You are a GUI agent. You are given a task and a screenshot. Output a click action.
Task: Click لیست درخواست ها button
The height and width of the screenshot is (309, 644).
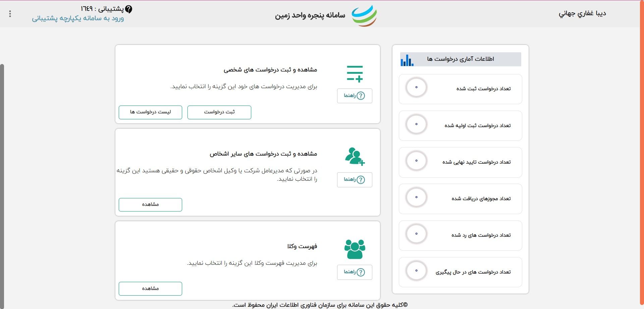pos(150,112)
